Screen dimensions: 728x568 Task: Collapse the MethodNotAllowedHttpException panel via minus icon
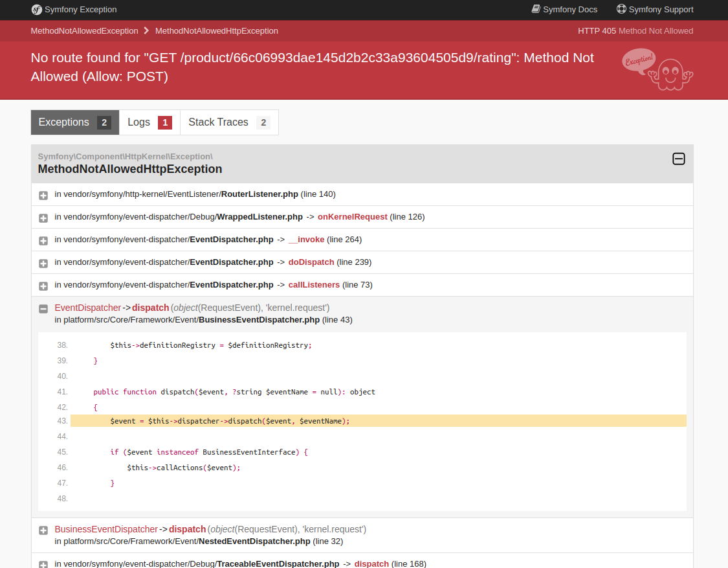coord(678,158)
